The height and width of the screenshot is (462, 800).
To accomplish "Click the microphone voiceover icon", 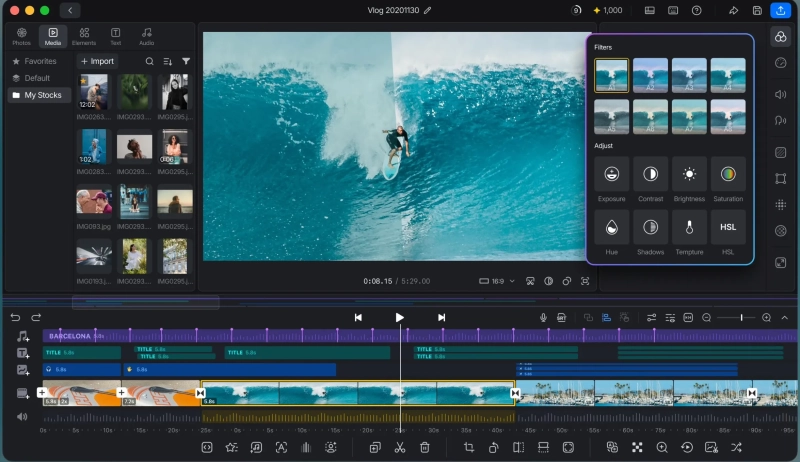I will point(543,318).
